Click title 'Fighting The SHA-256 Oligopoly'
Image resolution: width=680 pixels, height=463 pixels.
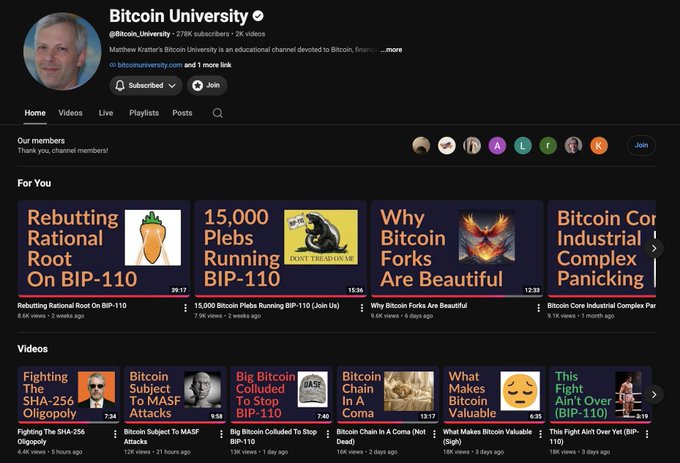click(51, 437)
